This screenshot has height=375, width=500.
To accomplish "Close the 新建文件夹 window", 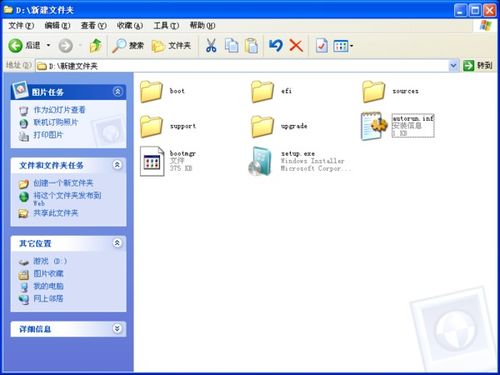I will pyautogui.click(x=490, y=10).
